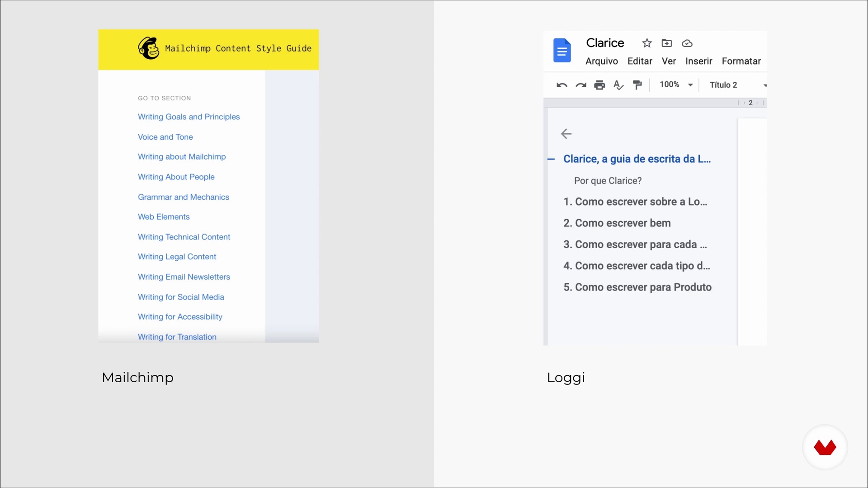This screenshot has width=868, height=488.
Task: Go to Writing Technical Content
Action: [184, 237]
